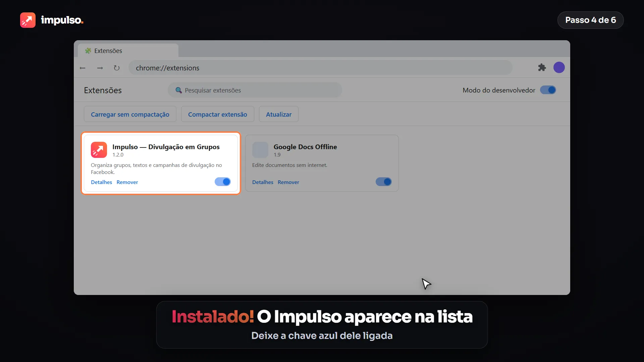The image size is (644, 362).
Task: Focus the Pesquisar extensões search field
Action: pyautogui.click(x=255, y=90)
